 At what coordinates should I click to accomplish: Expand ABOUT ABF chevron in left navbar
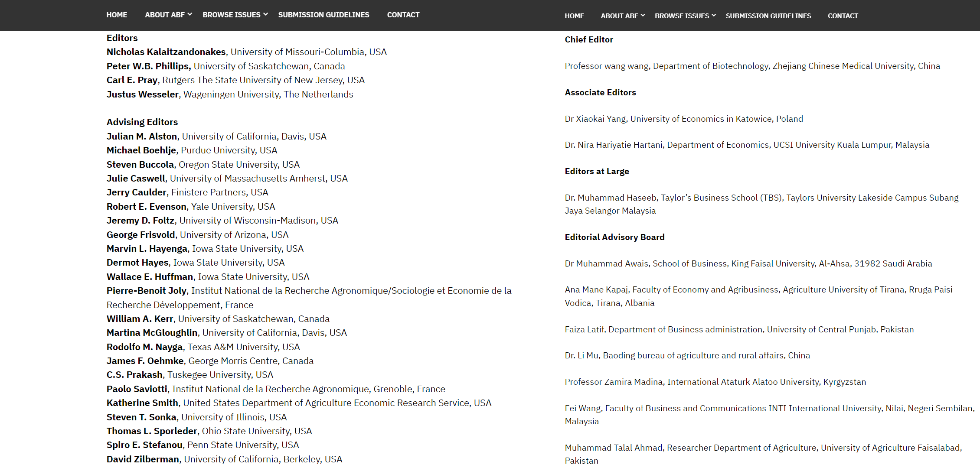tap(189, 14)
